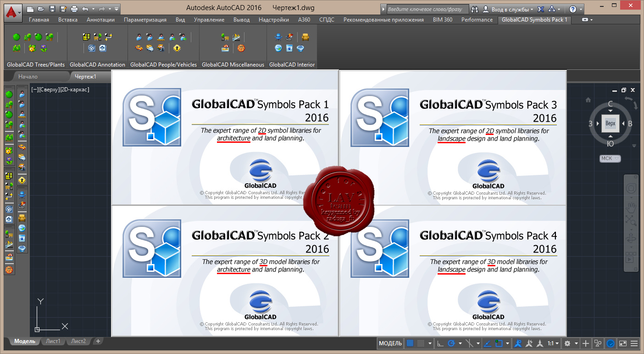Expand Undo history dropdown arrow
This screenshot has height=354, width=644.
[x=93, y=9]
